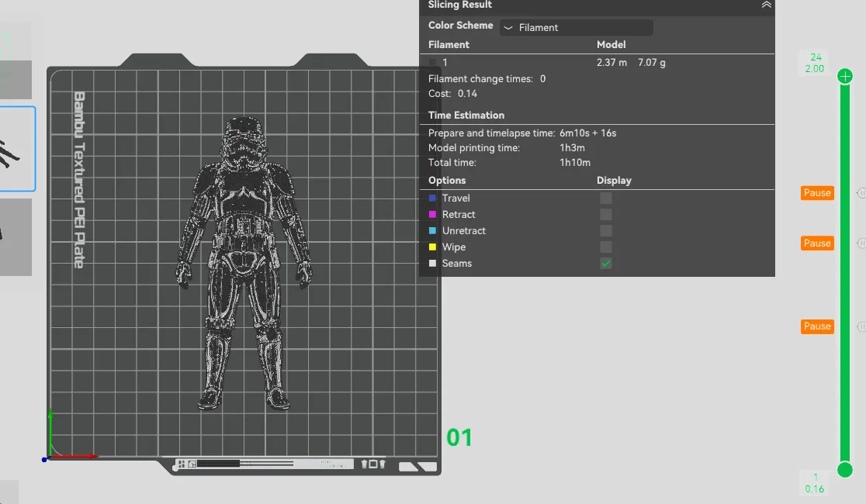Uncheck the Seams display checkbox
The width and height of the screenshot is (866, 504).
coord(606,264)
